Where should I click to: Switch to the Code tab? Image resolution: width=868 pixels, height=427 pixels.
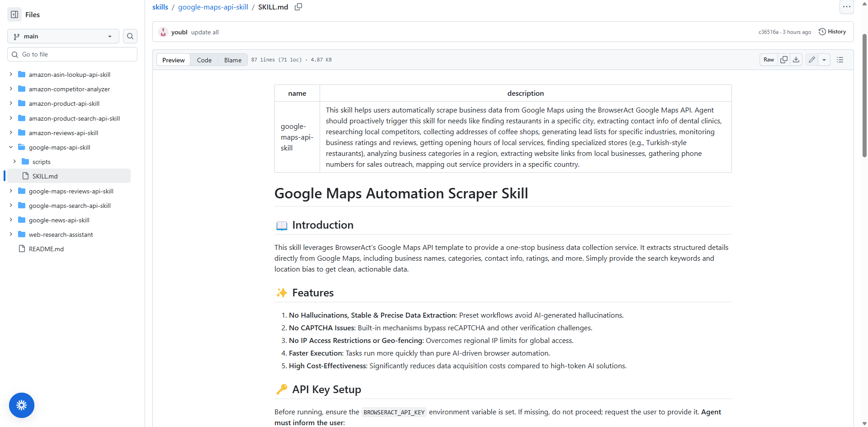(x=204, y=59)
